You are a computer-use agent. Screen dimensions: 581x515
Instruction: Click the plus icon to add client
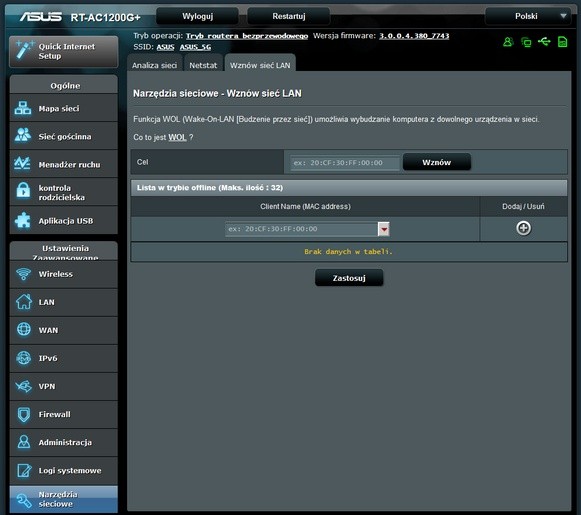pos(523,228)
